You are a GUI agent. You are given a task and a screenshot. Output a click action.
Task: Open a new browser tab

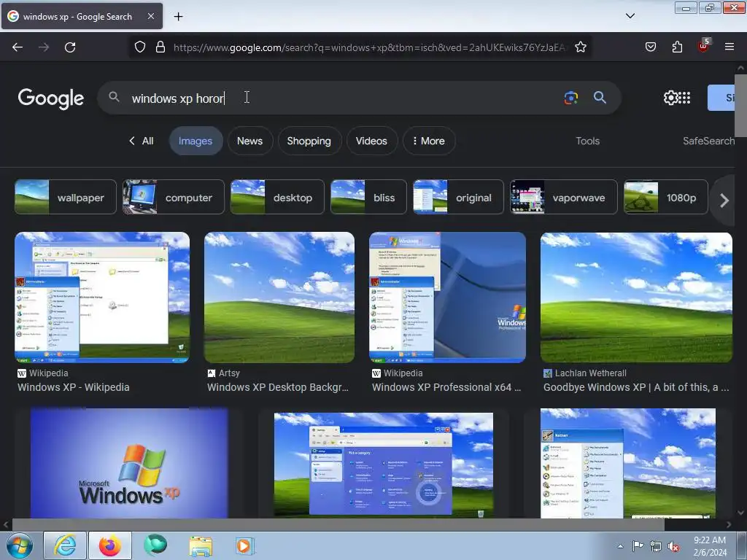tap(178, 17)
